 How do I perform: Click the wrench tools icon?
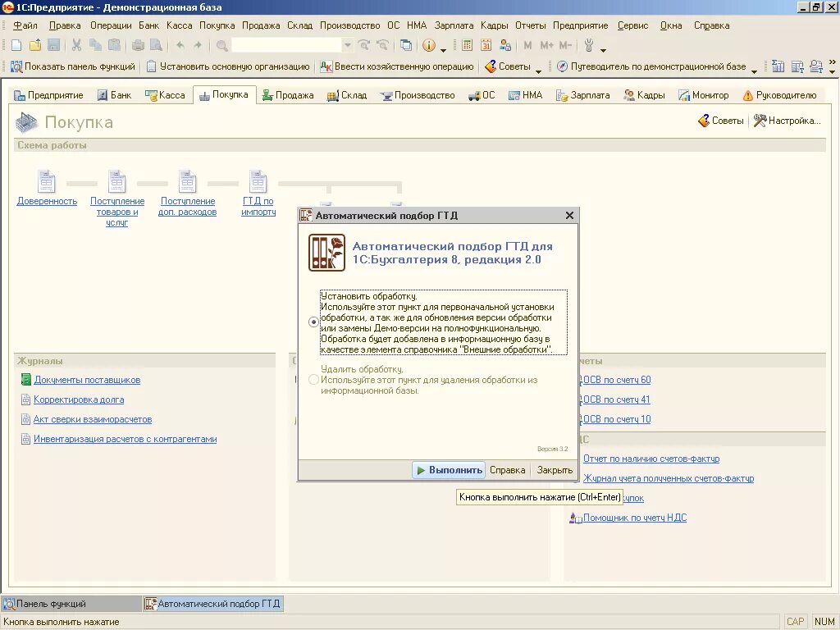tap(589, 46)
